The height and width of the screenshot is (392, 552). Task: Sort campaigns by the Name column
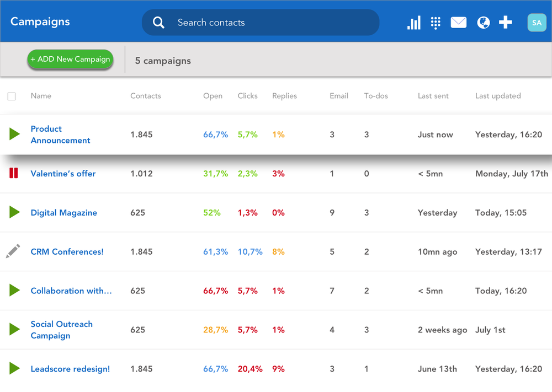coord(41,96)
